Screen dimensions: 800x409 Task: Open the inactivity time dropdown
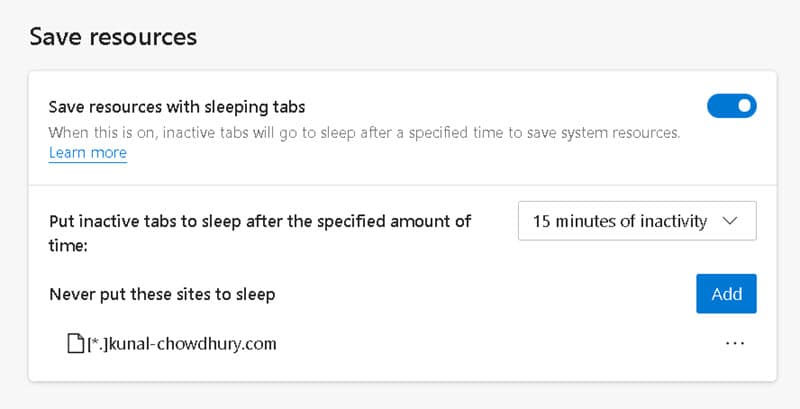pyautogui.click(x=636, y=221)
